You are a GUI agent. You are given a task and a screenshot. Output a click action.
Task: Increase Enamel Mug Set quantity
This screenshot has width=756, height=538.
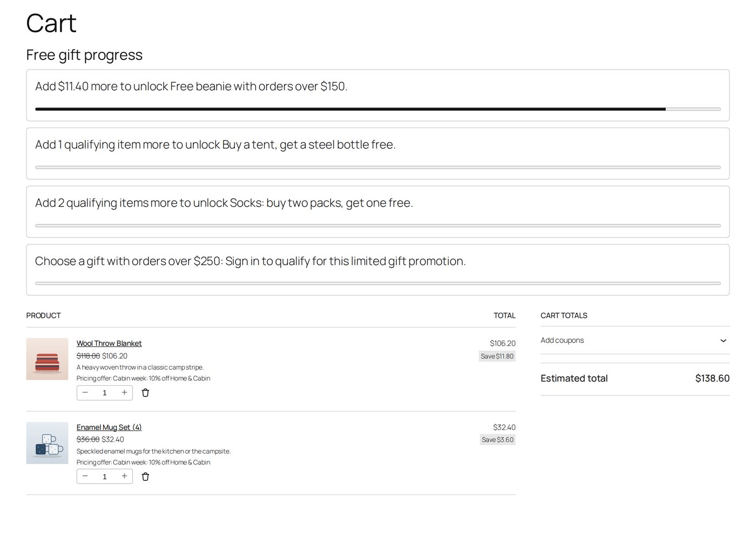[x=124, y=476]
